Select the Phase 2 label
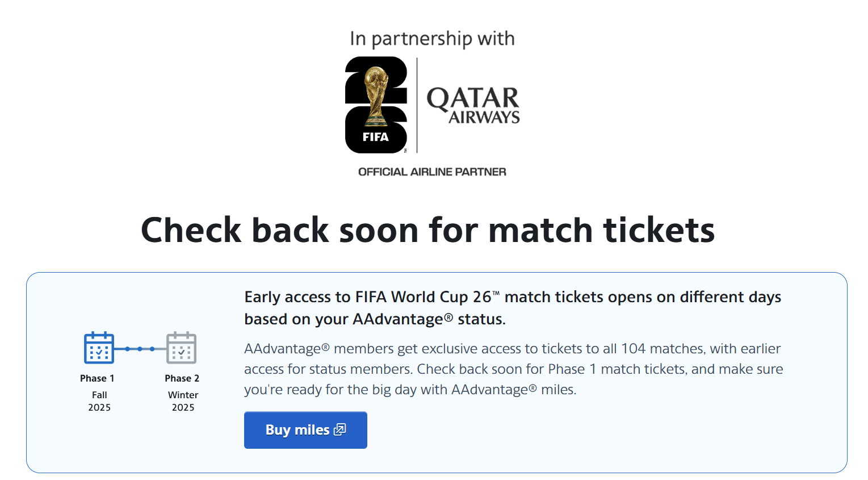The image size is (868, 480). click(182, 378)
